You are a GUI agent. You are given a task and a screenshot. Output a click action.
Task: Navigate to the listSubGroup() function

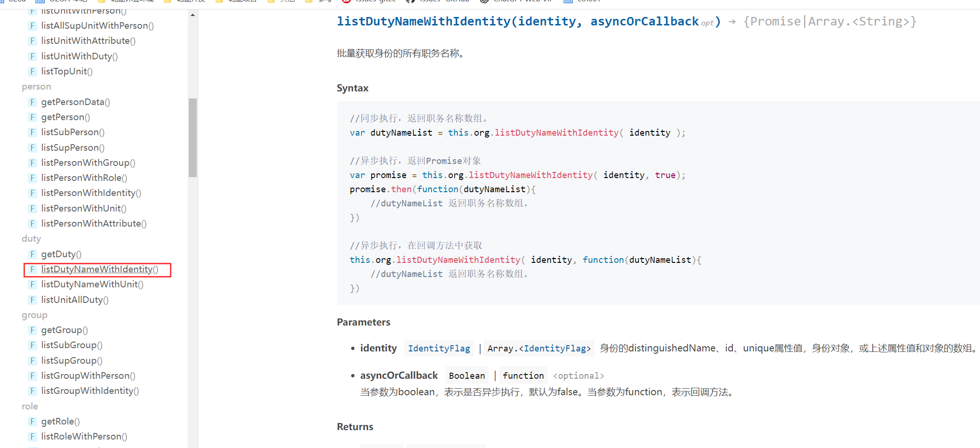click(x=72, y=345)
